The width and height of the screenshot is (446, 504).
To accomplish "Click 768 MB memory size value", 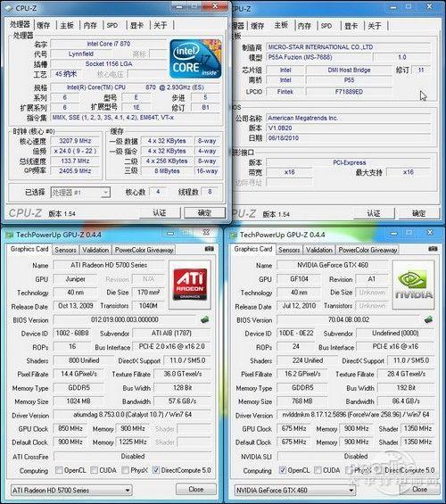I will click(302, 401).
